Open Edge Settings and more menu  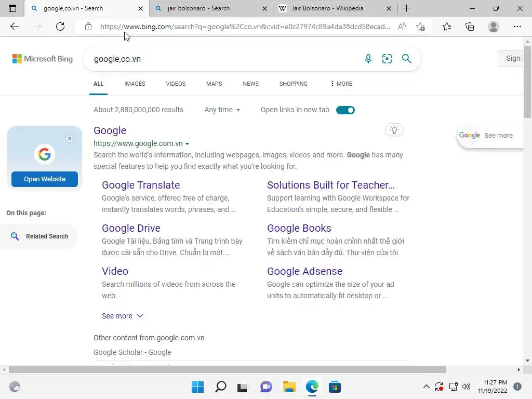(517, 26)
